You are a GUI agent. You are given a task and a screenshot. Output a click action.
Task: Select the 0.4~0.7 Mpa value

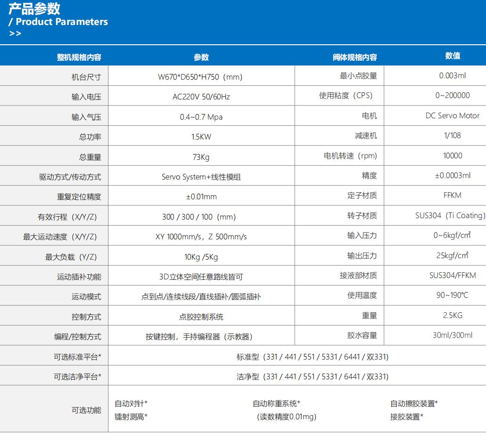pyautogui.click(x=201, y=117)
